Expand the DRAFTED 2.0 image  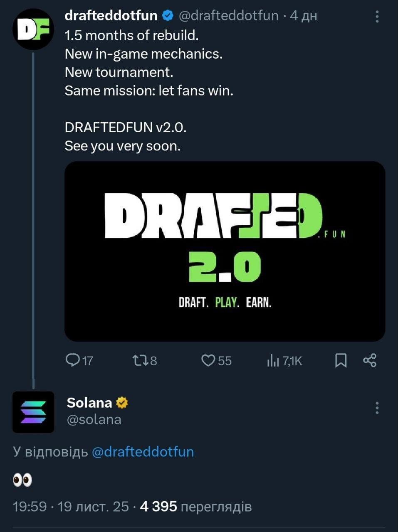point(225,251)
